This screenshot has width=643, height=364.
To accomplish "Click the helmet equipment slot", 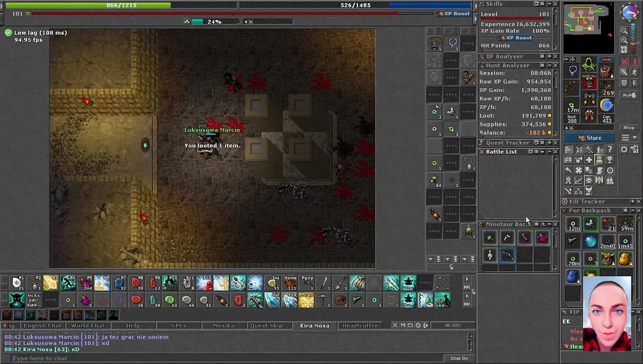I will (589, 65).
